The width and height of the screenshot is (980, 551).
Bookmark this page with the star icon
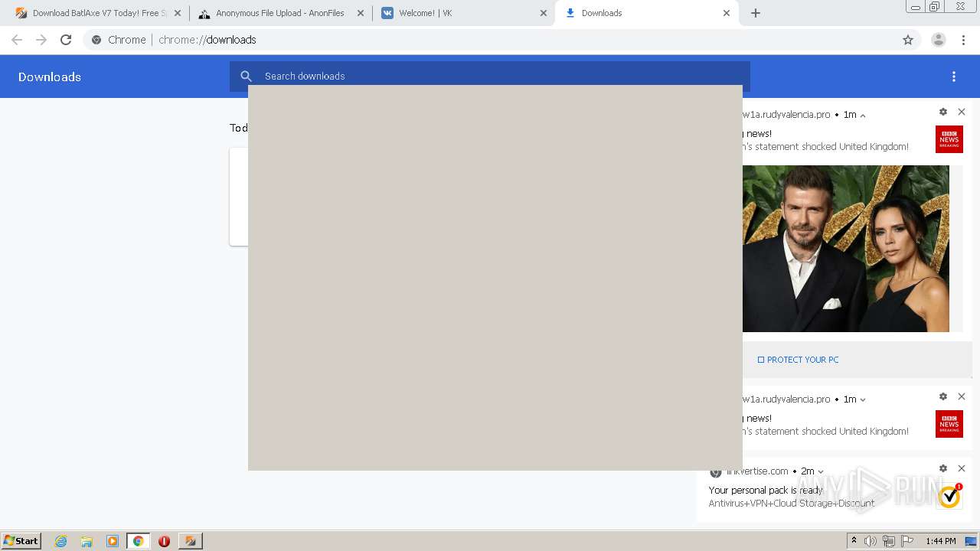[908, 40]
